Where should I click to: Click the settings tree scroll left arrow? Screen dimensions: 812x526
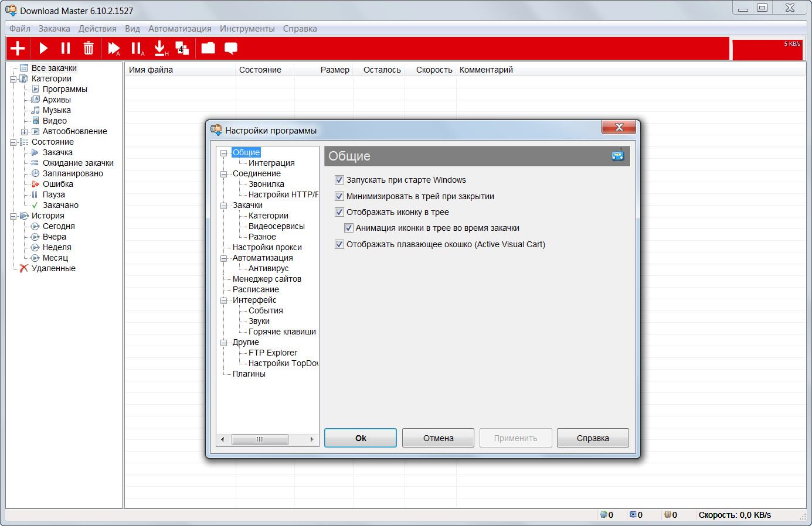pos(222,439)
